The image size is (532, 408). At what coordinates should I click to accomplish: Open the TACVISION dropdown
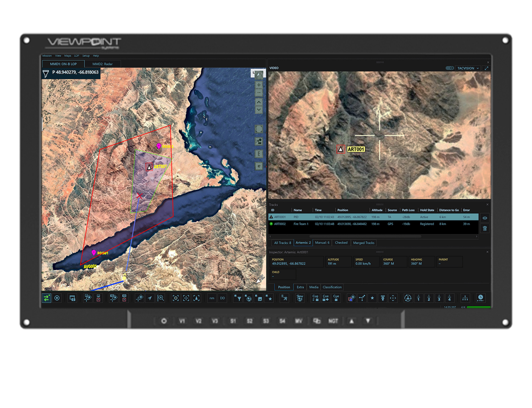468,68
